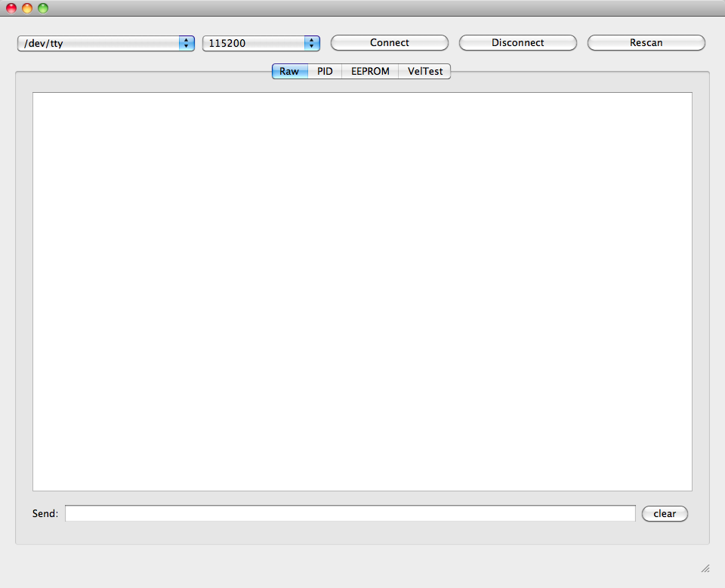Open the /dev/tty serial port dropdown

pos(98,44)
